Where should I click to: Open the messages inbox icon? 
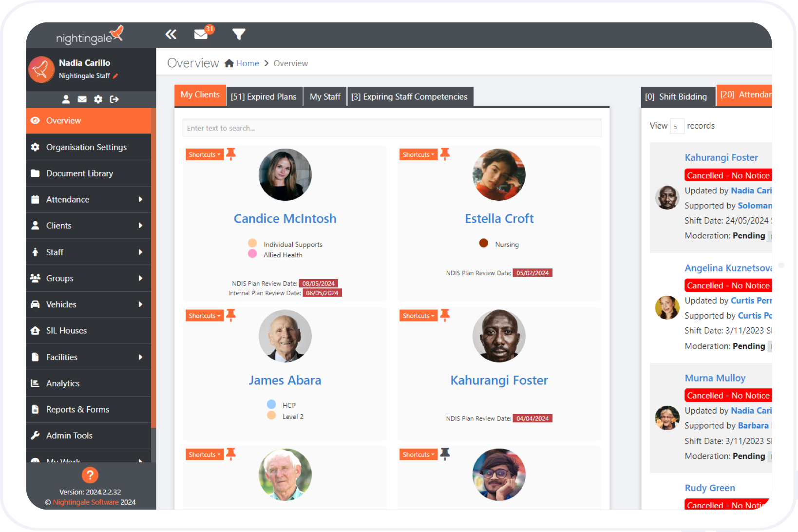[201, 34]
